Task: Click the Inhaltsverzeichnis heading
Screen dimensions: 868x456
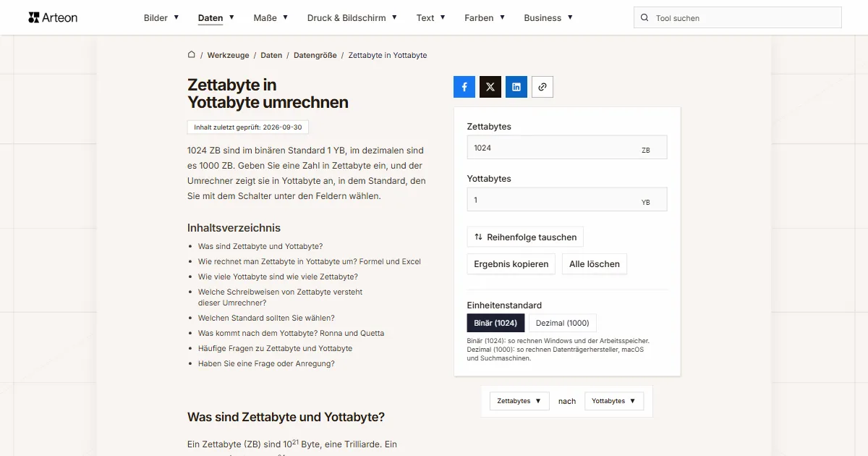Action: 234,228
